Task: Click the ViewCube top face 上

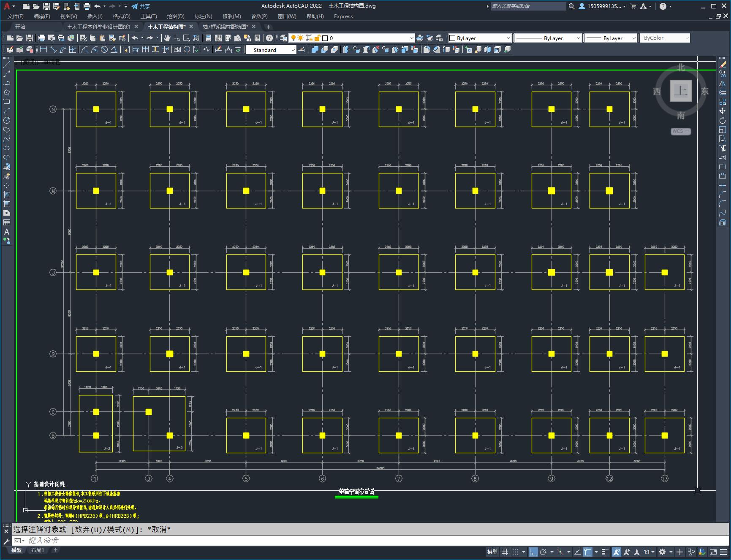Action: (x=681, y=91)
